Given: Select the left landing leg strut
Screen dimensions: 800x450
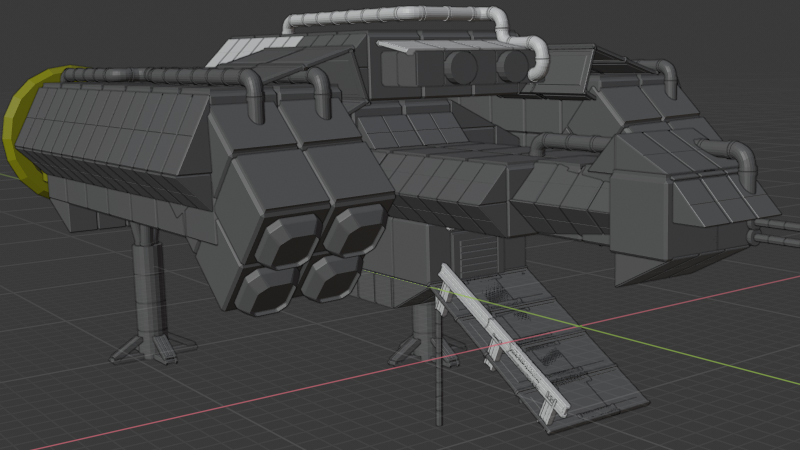Looking at the screenshot, I should (x=149, y=293).
